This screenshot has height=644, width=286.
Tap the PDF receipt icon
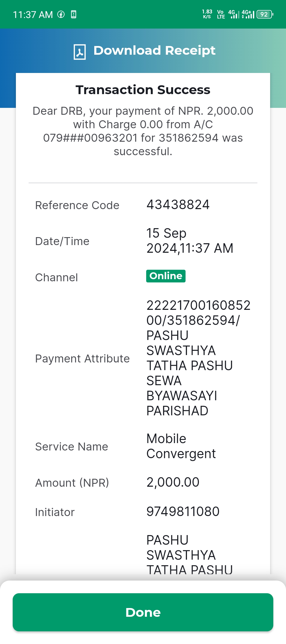tap(80, 52)
